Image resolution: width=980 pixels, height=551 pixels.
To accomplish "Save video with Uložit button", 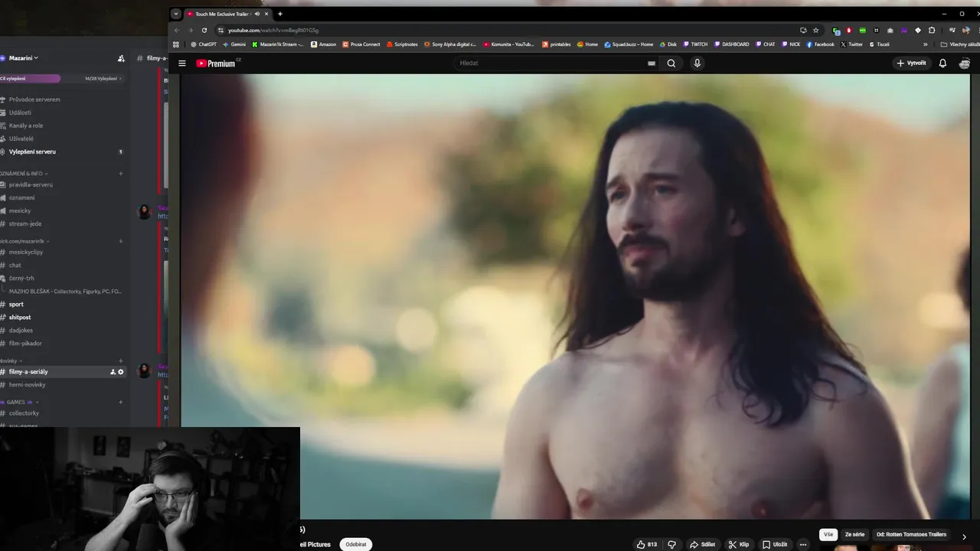I will point(774,544).
